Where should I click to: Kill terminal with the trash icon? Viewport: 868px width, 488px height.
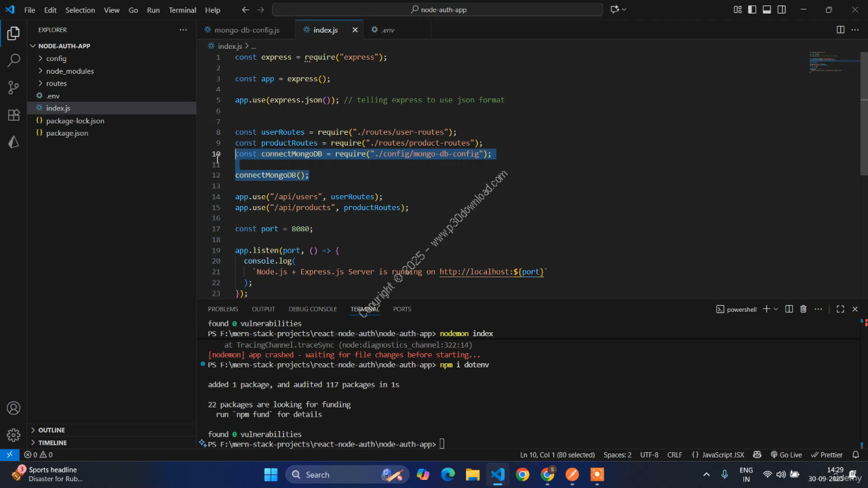[x=803, y=309]
